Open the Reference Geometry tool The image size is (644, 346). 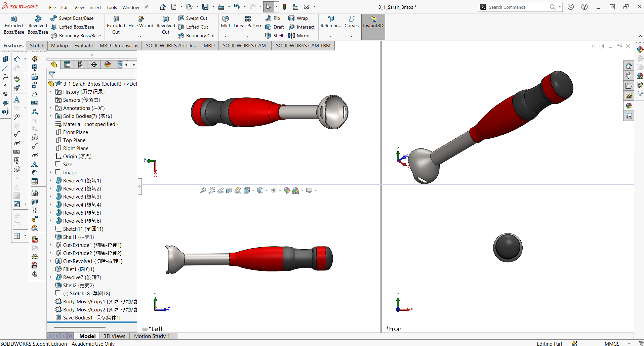pos(331,22)
